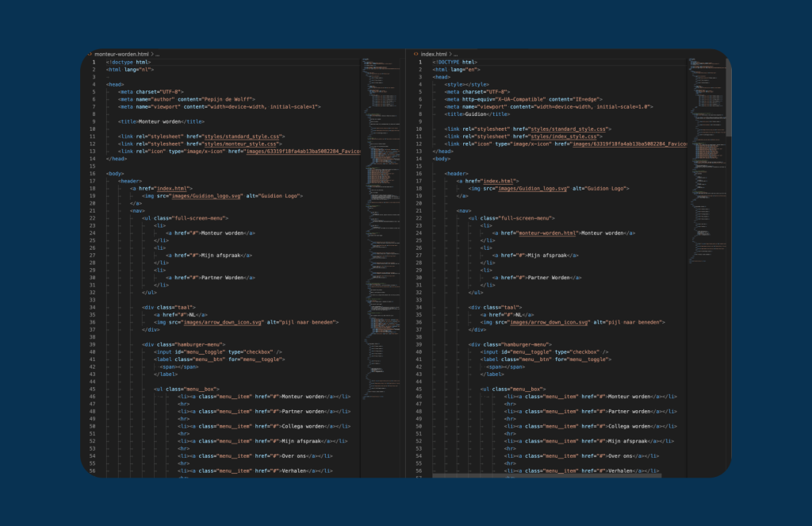Expand the chevron after index.html breadcrumb

[452, 53]
